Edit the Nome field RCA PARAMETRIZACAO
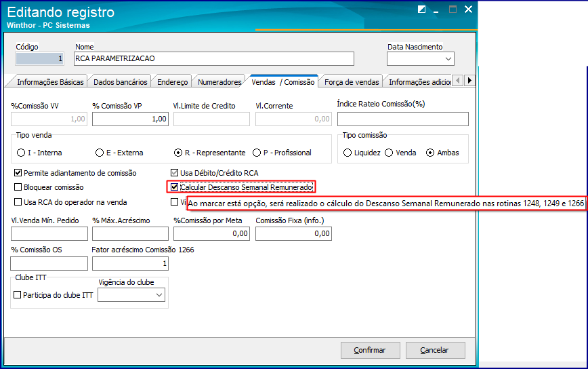This screenshot has width=588, height=369. [x=214, y=58]
